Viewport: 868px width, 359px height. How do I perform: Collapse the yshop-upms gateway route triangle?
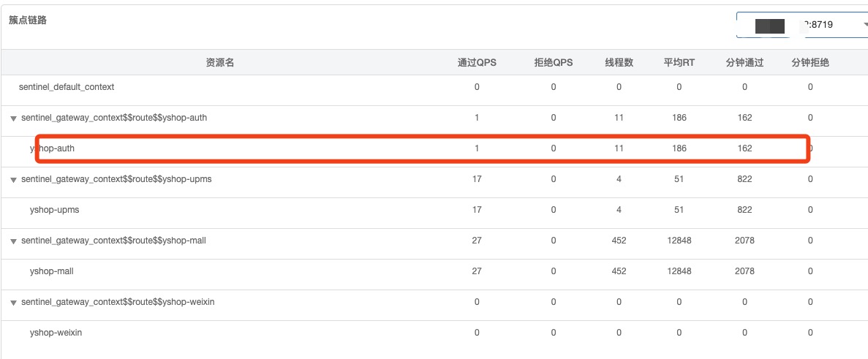(13, 179)
